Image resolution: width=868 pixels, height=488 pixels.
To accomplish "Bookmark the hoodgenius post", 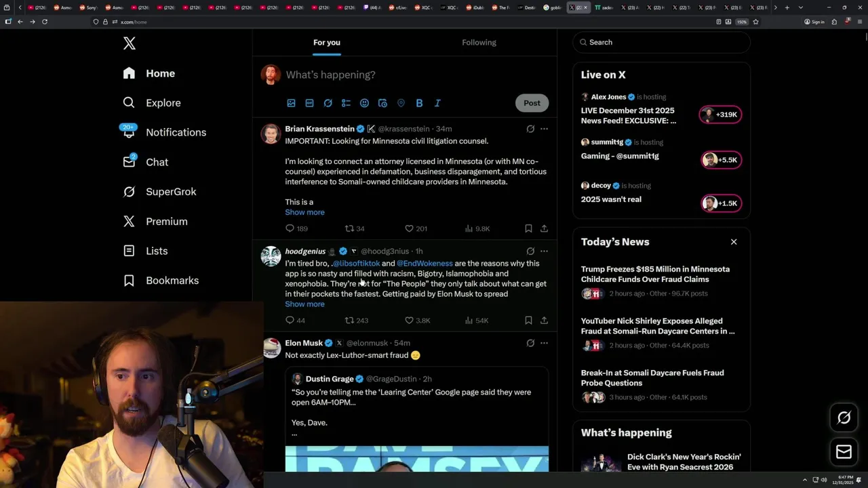I will pyautogui.click(x=528, y=321).
